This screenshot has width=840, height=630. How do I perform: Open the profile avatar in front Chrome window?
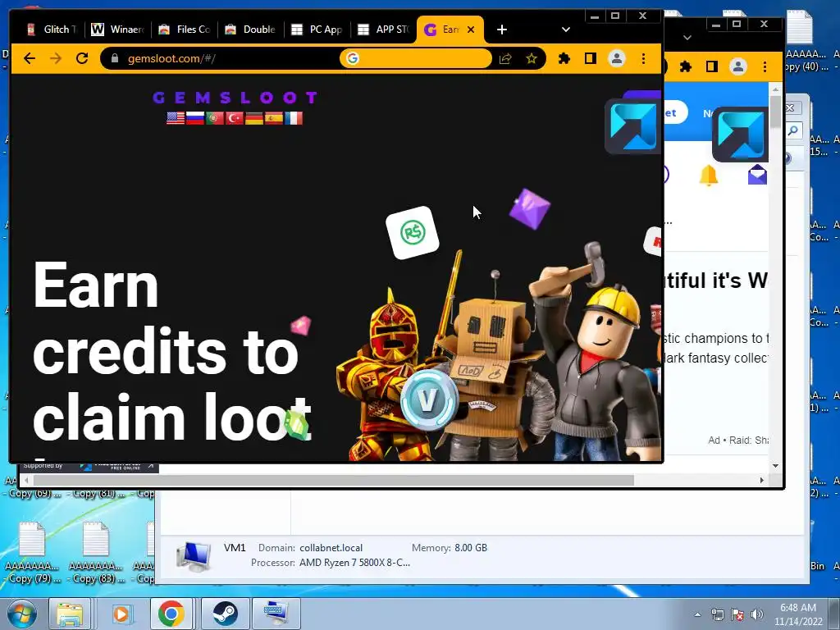[617, 58]
